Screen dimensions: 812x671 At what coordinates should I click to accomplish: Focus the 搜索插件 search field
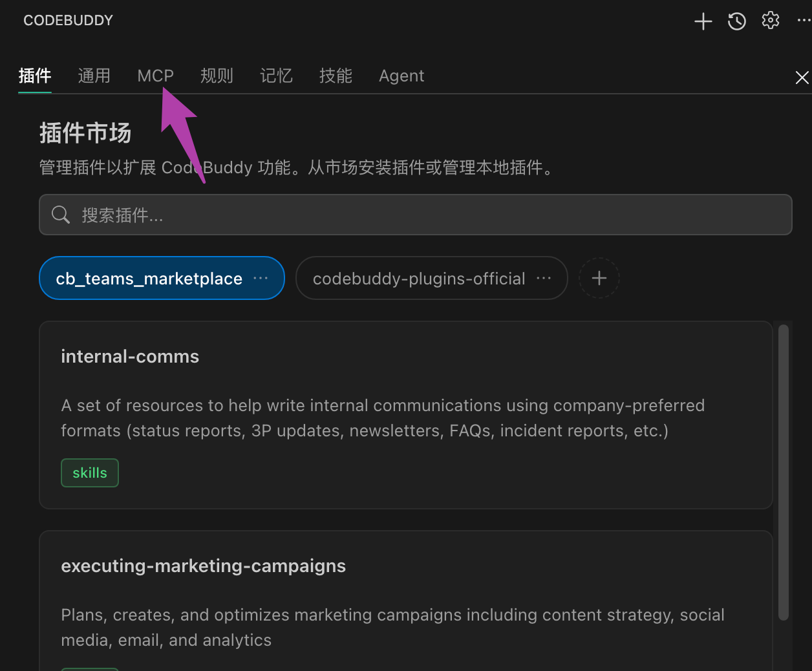click(416, 215)
